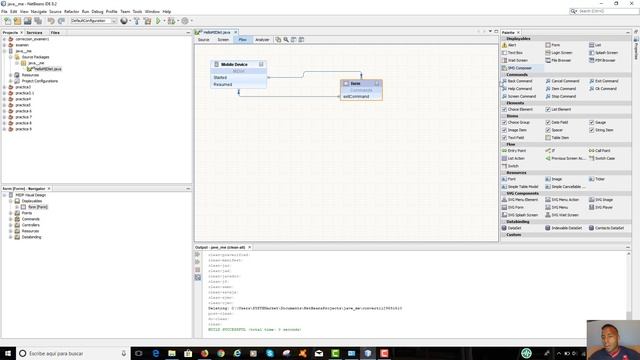Open the Windows Start menu
The width and height of the screenshot is (640, 360).
pyautogui.click(x=8, y=353)
